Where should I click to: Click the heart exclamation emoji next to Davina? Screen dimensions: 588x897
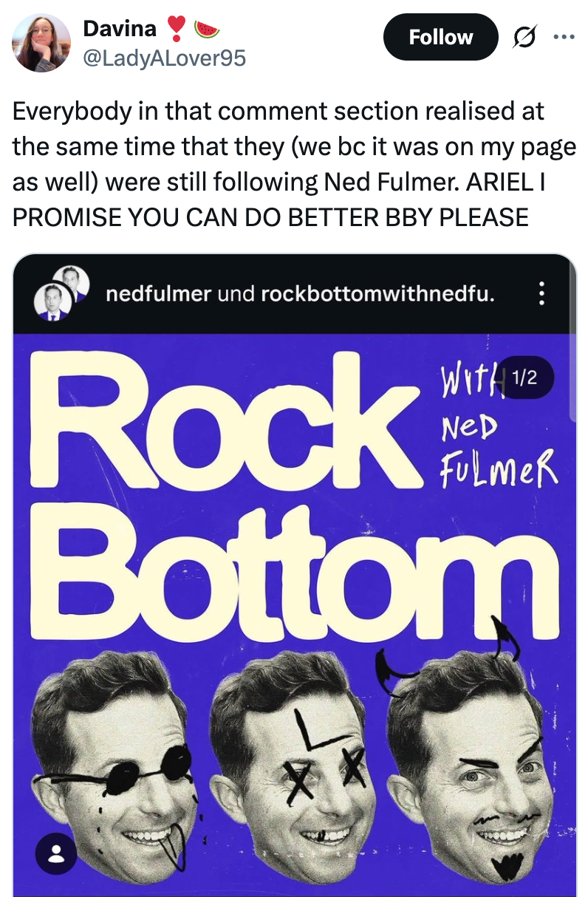174,29
